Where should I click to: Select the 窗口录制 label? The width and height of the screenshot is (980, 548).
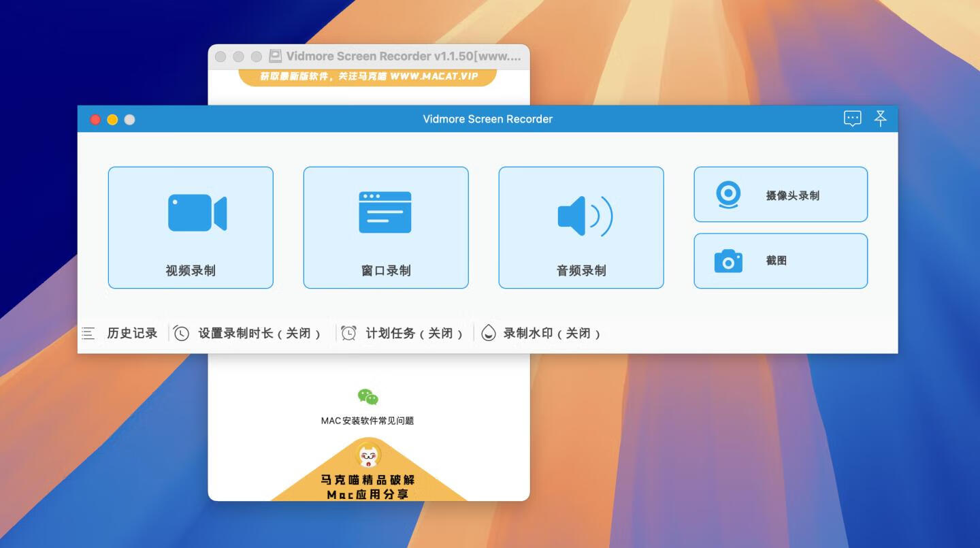click(386, 270)
